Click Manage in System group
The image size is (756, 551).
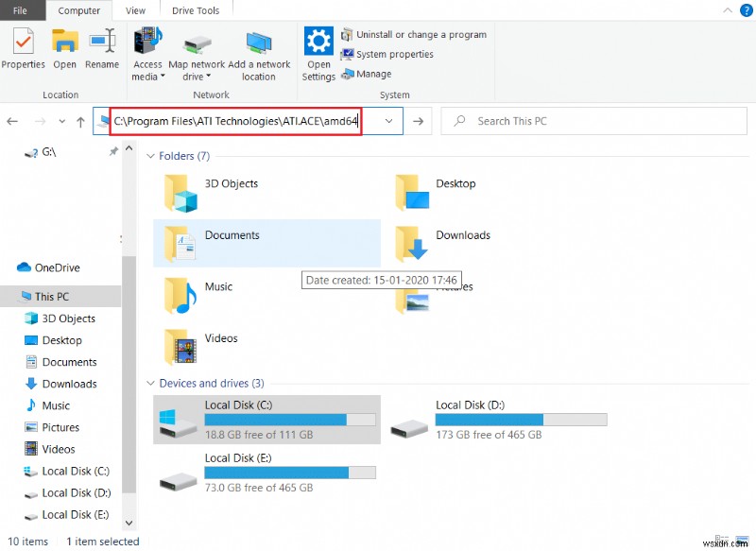pos(367,74)
